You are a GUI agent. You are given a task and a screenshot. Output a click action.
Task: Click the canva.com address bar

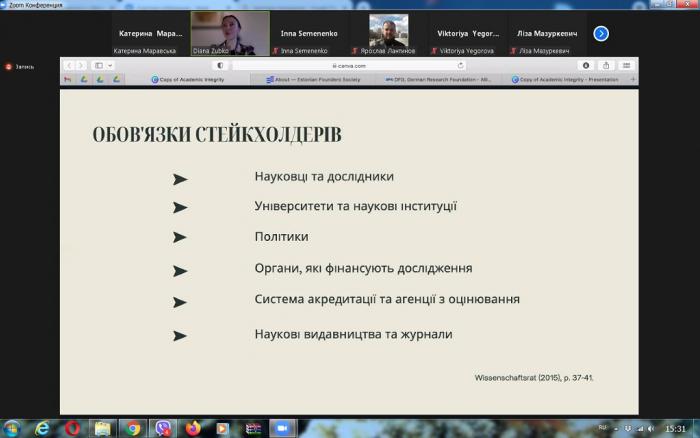point(340,65)
